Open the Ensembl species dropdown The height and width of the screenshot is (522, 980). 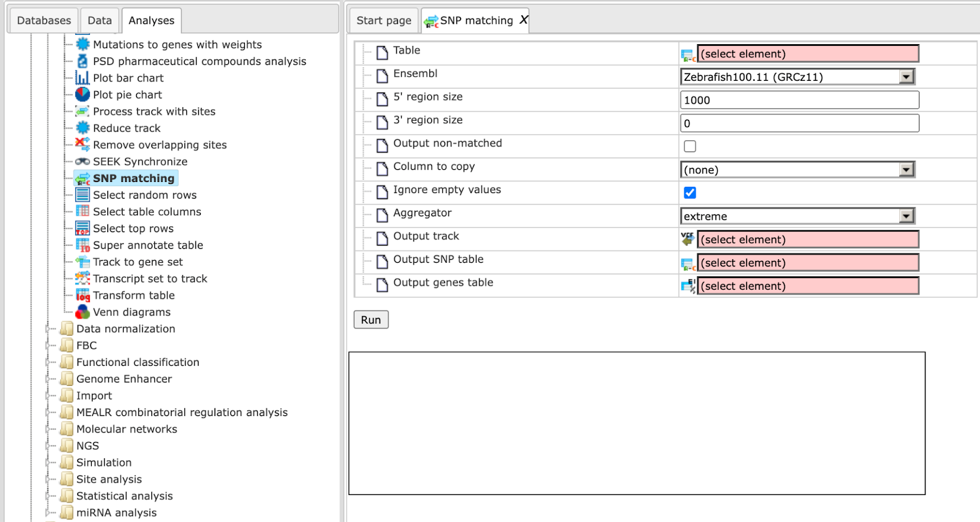coord(797,77)
